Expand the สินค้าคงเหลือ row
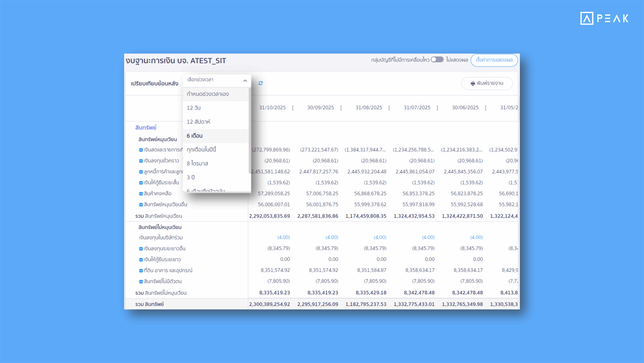Screen dimensions: 644x363 (141, 194)
